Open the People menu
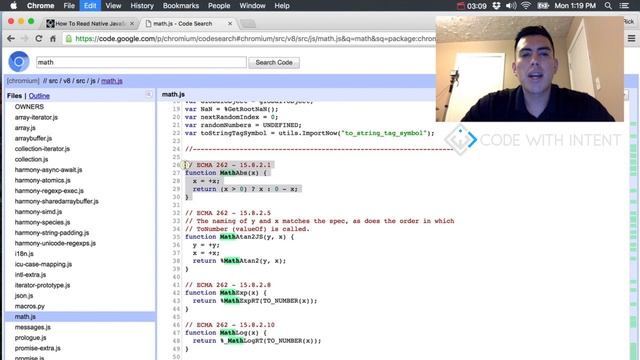Viewport: 640px width, 360px height. point(219,6)
